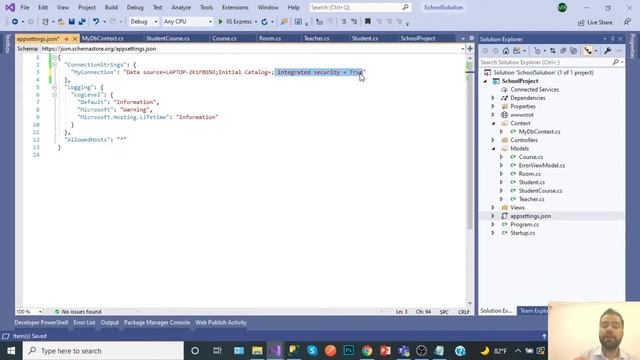This screenshot has height=360, width=640.
Task: Open the IIS Express dropdown arrow
Action: [256, 22]
